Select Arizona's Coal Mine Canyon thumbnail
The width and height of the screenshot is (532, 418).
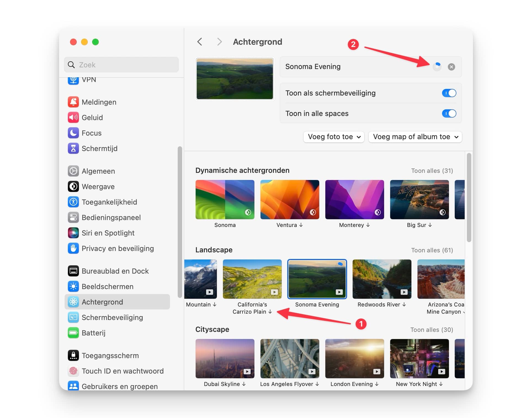(x=441, y=279)
